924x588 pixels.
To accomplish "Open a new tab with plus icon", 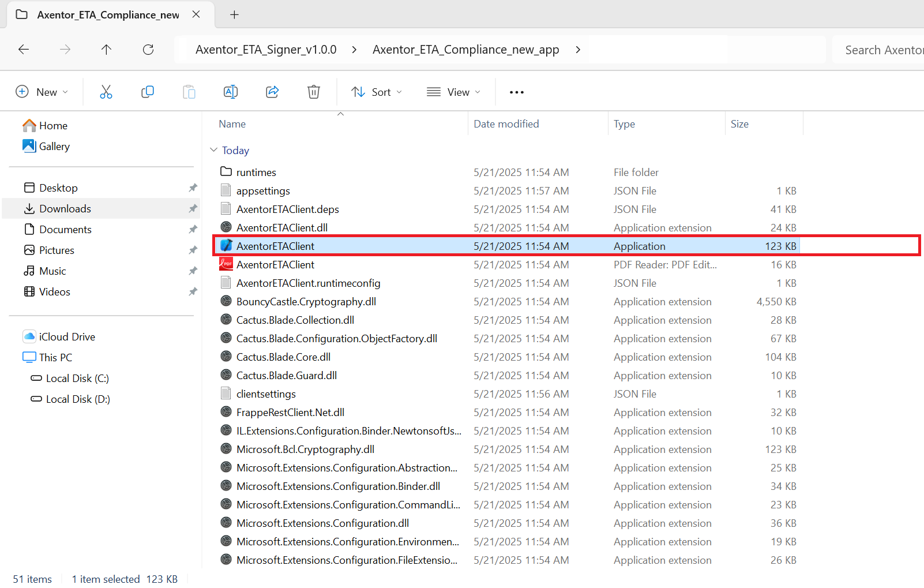I will pyautogui.click(x=234, y=14).
